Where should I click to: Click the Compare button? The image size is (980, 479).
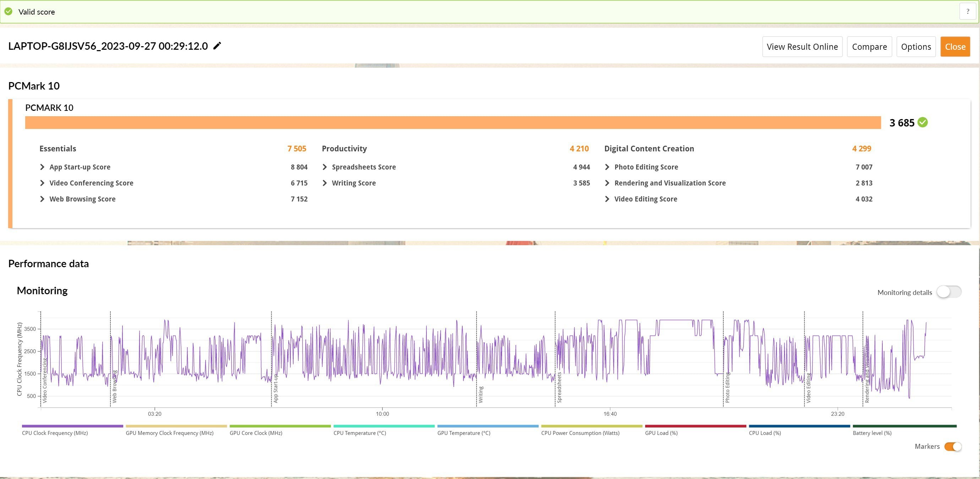[870, 45]
